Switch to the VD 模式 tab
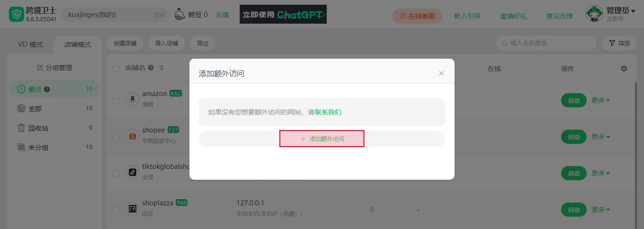Image resolution: width=644 pixels, height=229 pixels. (x=30, y=44)
